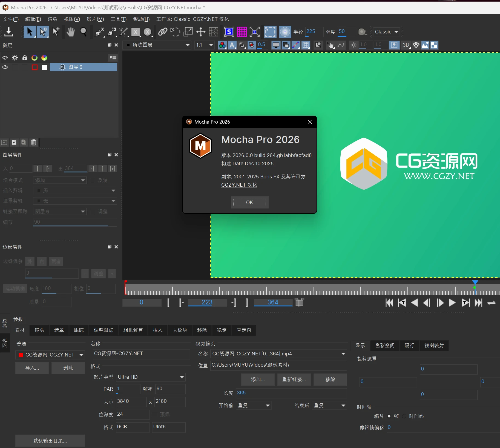The image size is (500, 448).
Task: Open the 影片类型 Ultra HD dropdown
Action: [x=150, y=377]
